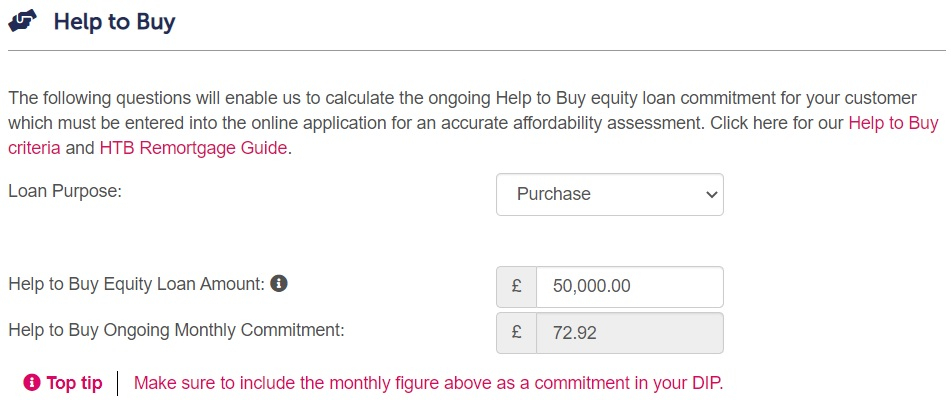Click the Help to Buy Ongoing Monthly Commitment label

tap(176, 330)
